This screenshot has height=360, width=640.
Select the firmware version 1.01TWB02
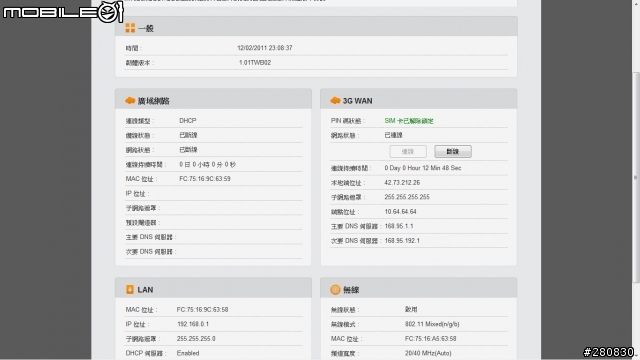[255, 62]
